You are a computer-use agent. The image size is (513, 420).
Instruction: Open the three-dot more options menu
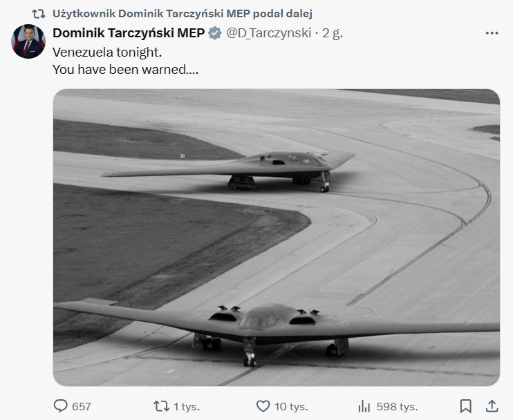[492, 33]
